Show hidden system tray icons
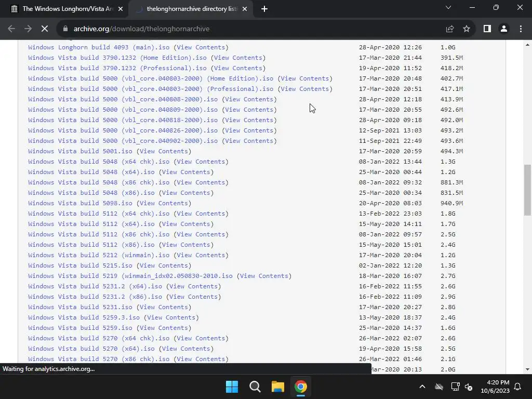 (422, 387)
